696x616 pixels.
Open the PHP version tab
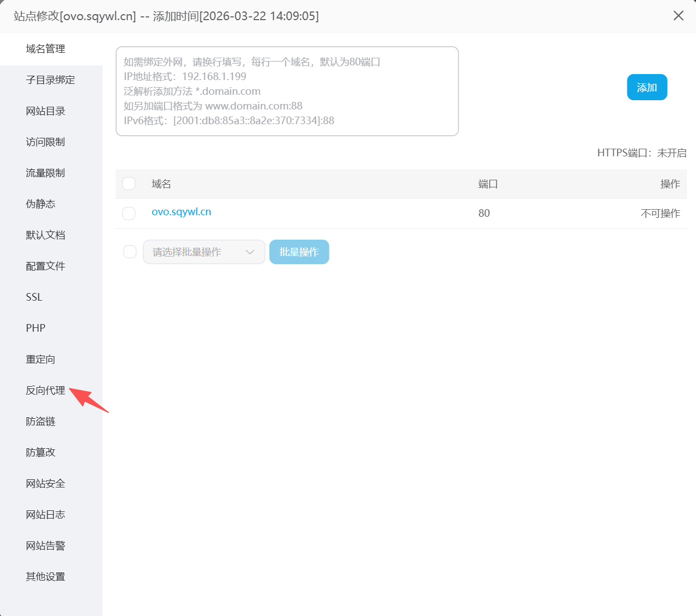click(35, 328)
